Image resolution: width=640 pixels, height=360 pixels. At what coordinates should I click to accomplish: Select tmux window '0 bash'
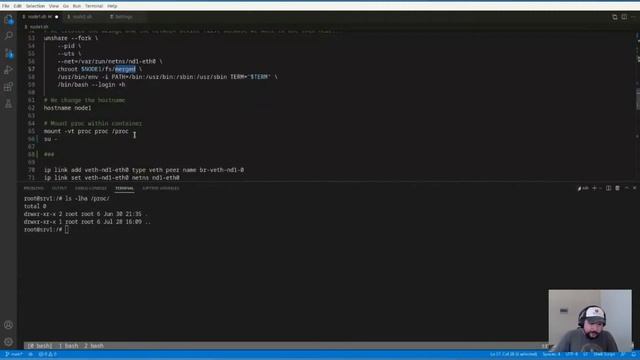click(40, 346)
